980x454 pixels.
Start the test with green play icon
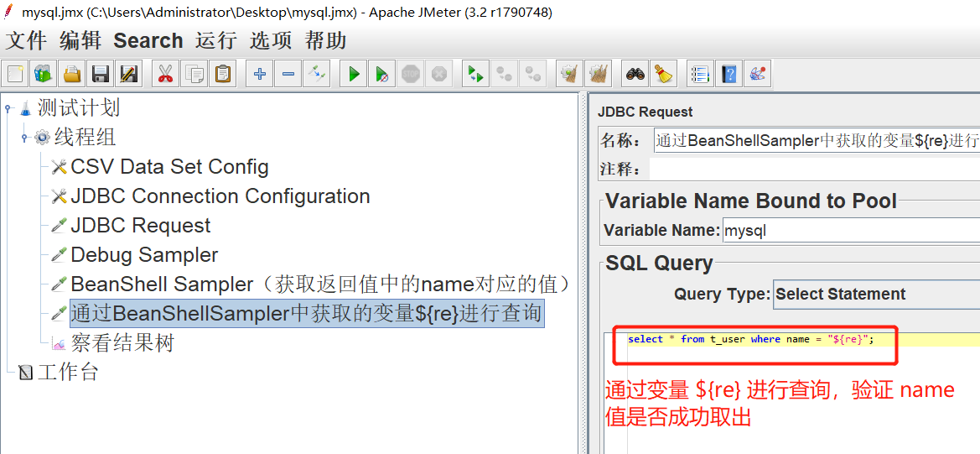tap(353, 74)
